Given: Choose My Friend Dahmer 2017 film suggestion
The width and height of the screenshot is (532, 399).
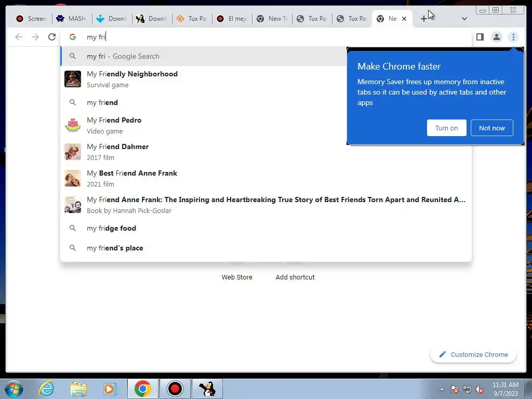Looking at the screenshot, I should point(266,152).
